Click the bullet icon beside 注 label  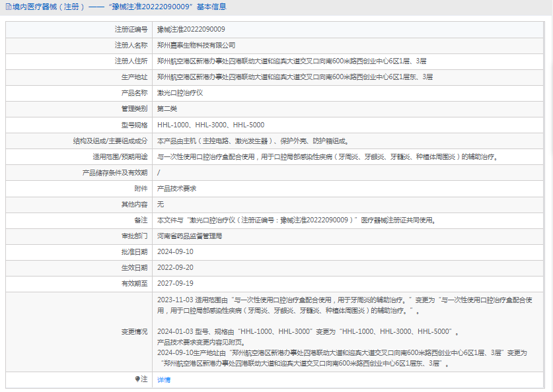137,379
